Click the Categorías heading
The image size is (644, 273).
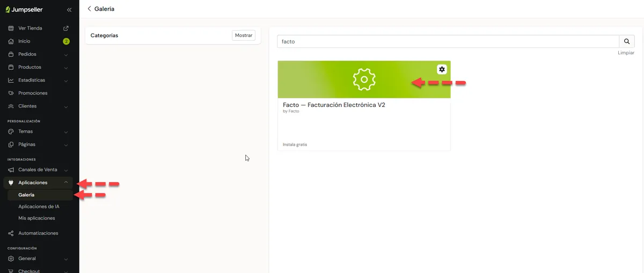tap(104, 35)
